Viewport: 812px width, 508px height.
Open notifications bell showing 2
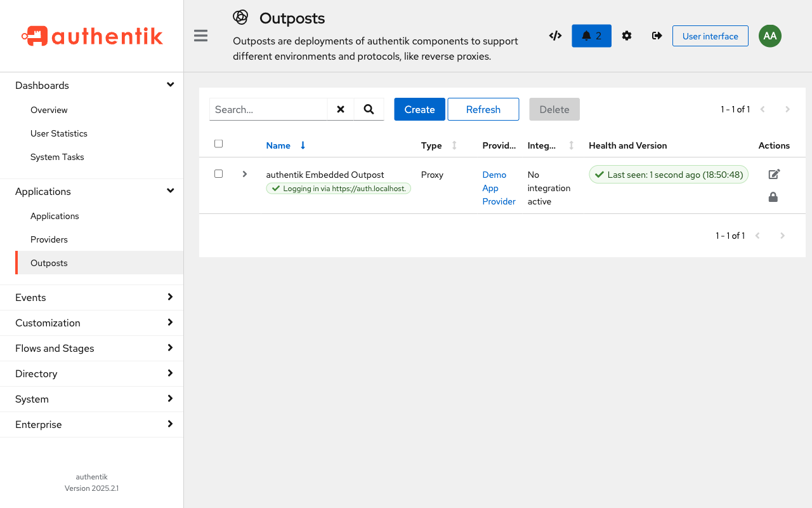pyautogui.click(x=591, y=36)
